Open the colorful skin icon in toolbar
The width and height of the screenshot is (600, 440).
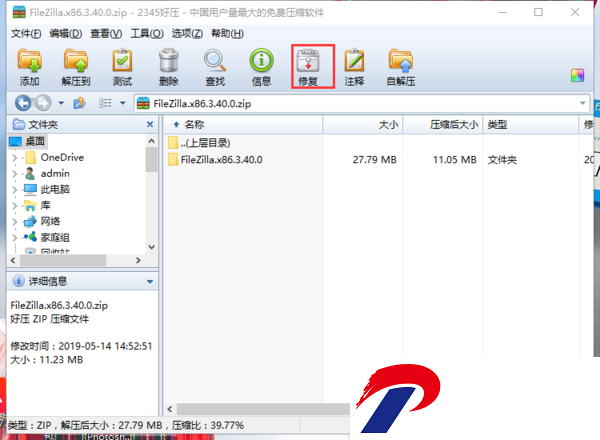(x=577, y=75)
